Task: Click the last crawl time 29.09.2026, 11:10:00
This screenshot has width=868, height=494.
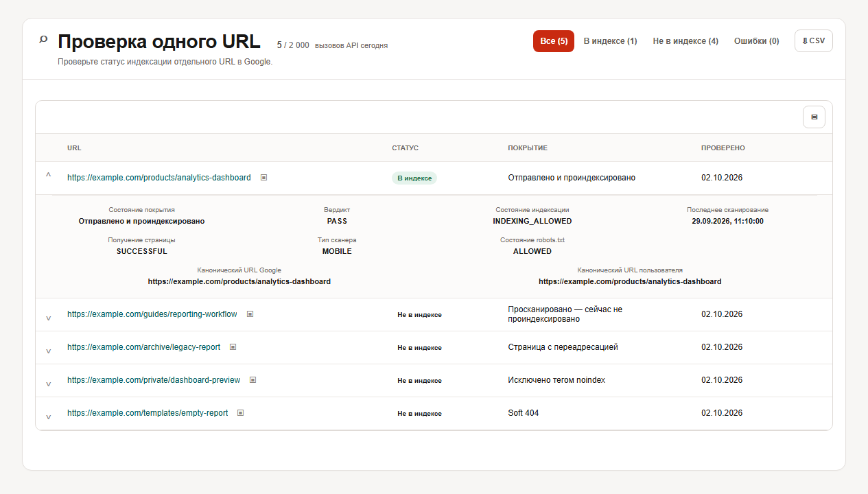Action: [727, 221]
